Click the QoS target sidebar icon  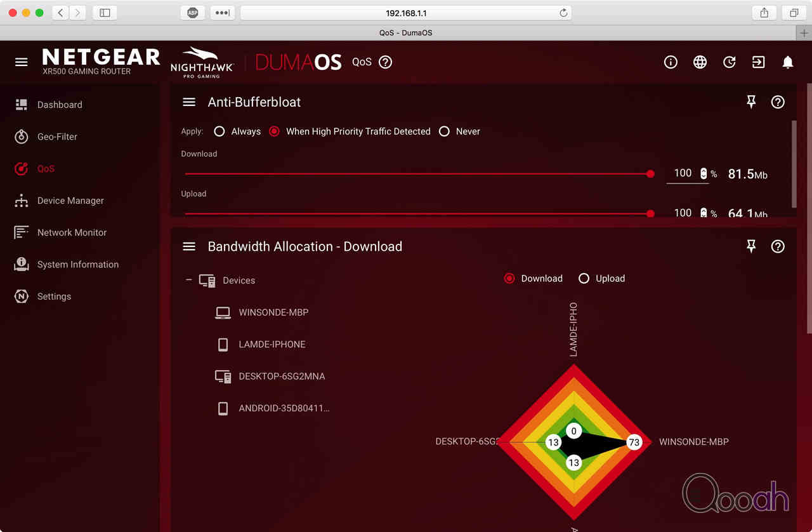[22, 168]
